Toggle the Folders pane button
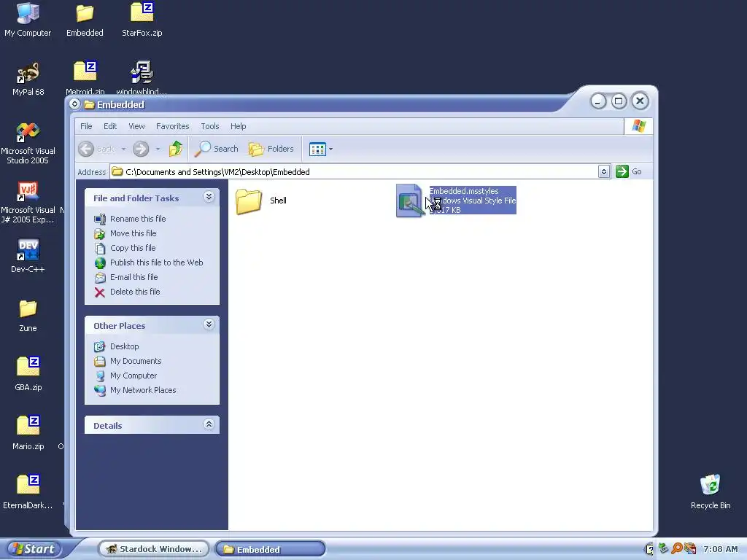747x560 pixels. 271,149
